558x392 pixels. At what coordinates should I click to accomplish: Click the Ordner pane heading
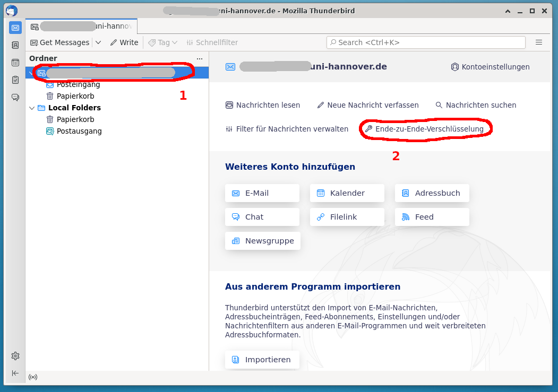point(43,58)
